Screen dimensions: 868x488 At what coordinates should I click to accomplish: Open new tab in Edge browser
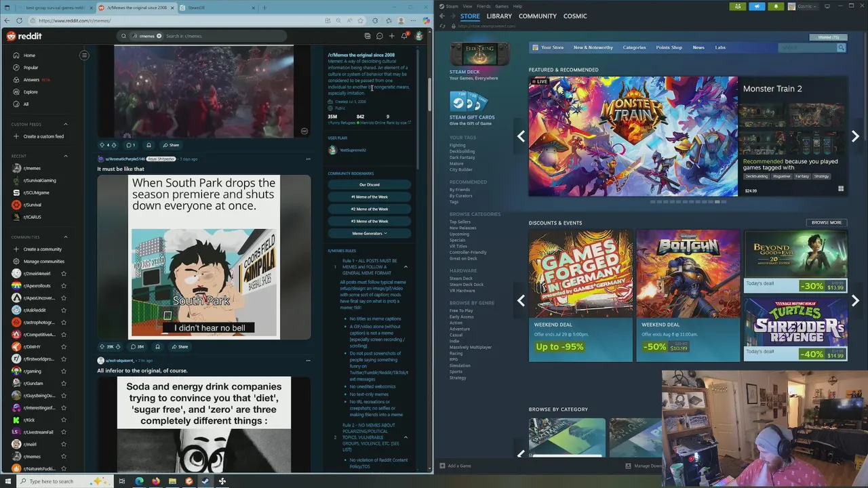coord(264,7)
